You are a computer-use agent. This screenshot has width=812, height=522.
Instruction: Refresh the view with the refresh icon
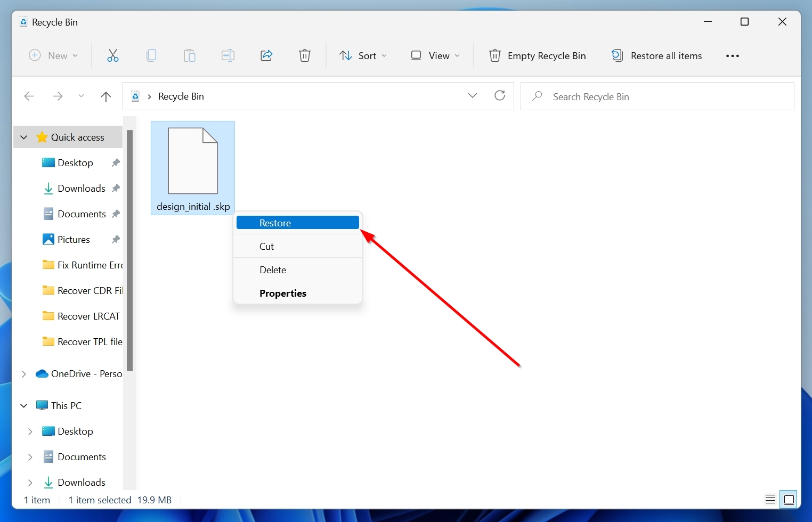pos(500,95)
